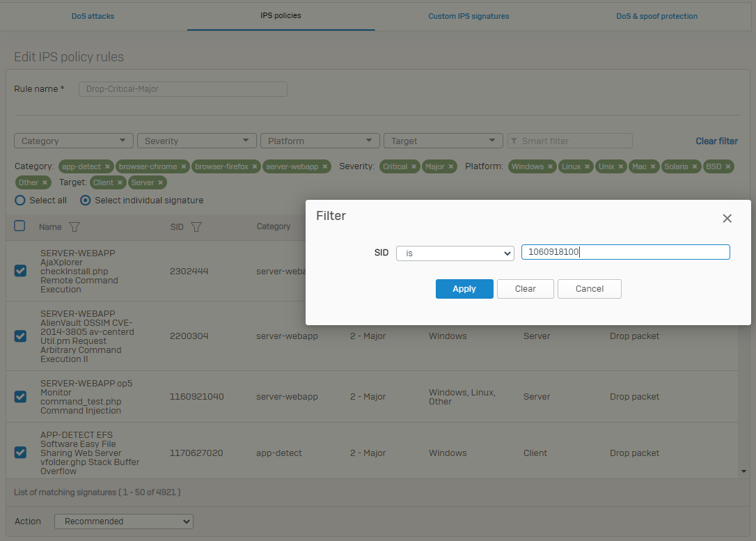This screenshot has height=541, width=756.
Task: Uncheck the AlienVault OSSIM signature
Action: pyautogui.click(x=20, y=336)
